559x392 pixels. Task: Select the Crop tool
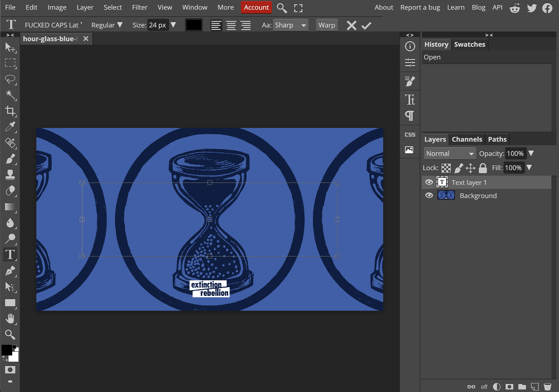click(x=10, y=111)
